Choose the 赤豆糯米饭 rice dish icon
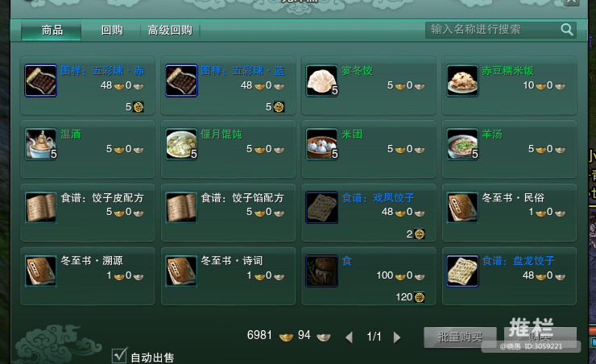Viewport: 596px width, 364px height. 462,81
